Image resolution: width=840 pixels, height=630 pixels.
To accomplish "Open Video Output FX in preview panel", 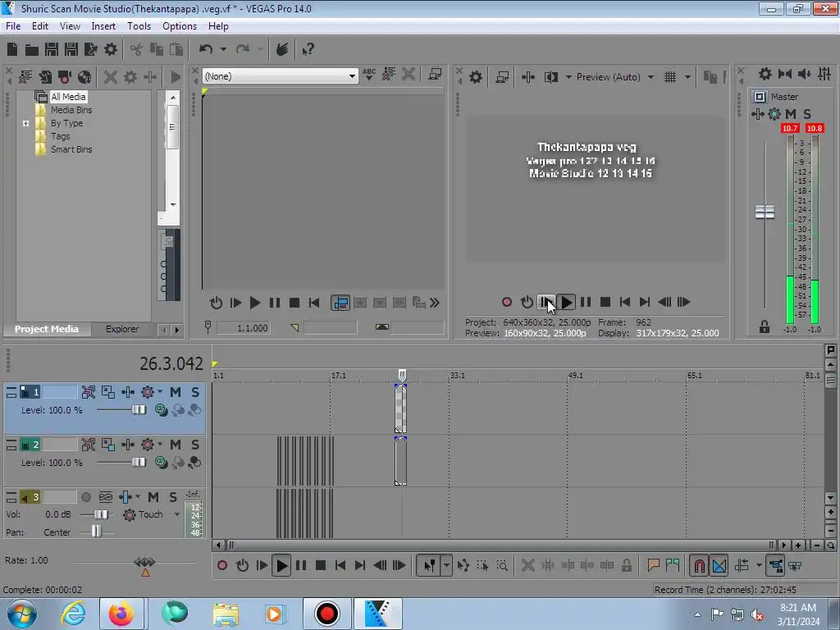I will (x=528, y=77).
